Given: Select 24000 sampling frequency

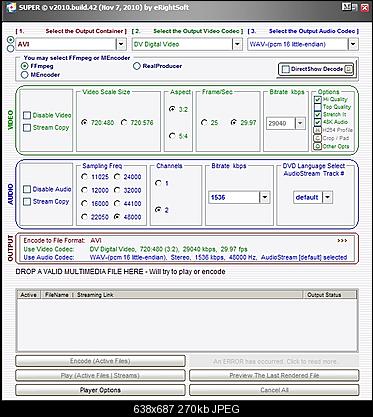Looking at the screenshot, I should point(117,177).
